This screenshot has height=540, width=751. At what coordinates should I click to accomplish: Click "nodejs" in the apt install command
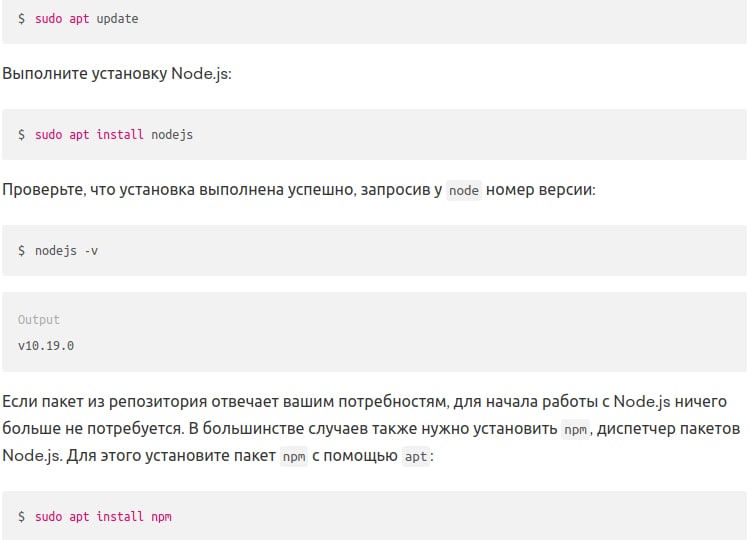pyautogui.click(x=172, y=134)
